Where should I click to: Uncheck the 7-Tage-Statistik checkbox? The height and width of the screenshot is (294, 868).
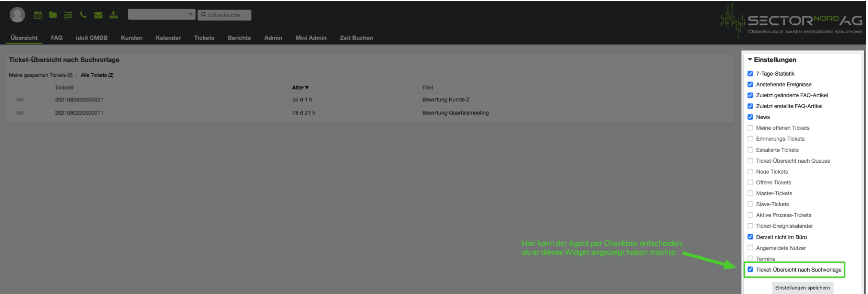[x=750, y=74]
